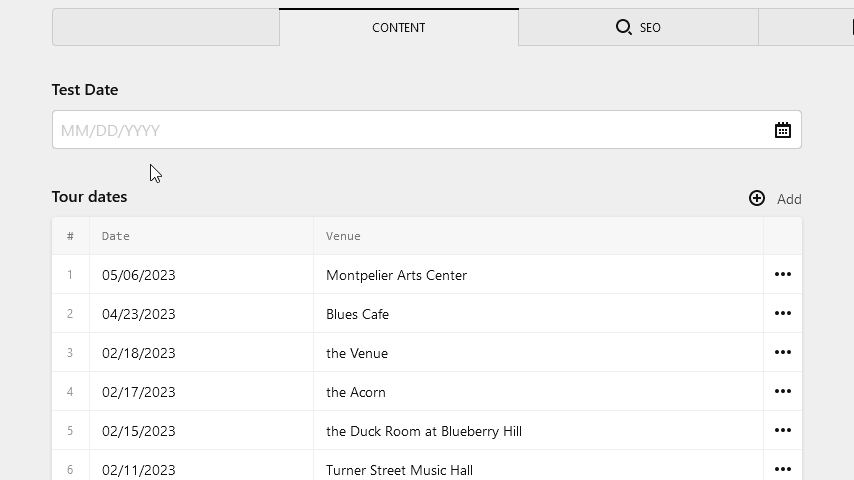854x480 pixels.
Task: Click the Add label for Tour dates
Action: point(789,199)
